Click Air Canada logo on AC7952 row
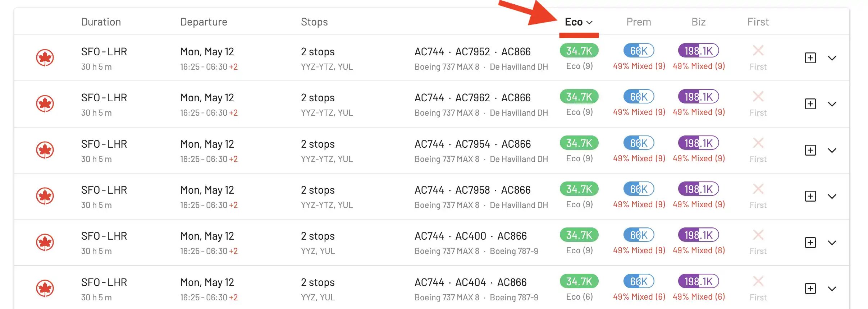 coord(45,58)
